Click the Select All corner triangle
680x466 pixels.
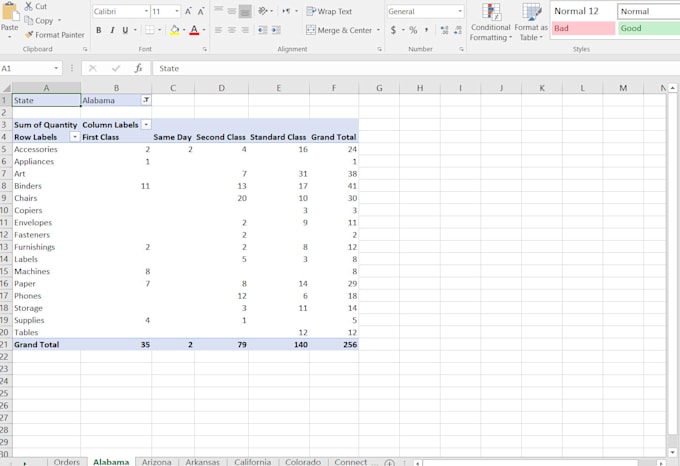tap(7, 88)
